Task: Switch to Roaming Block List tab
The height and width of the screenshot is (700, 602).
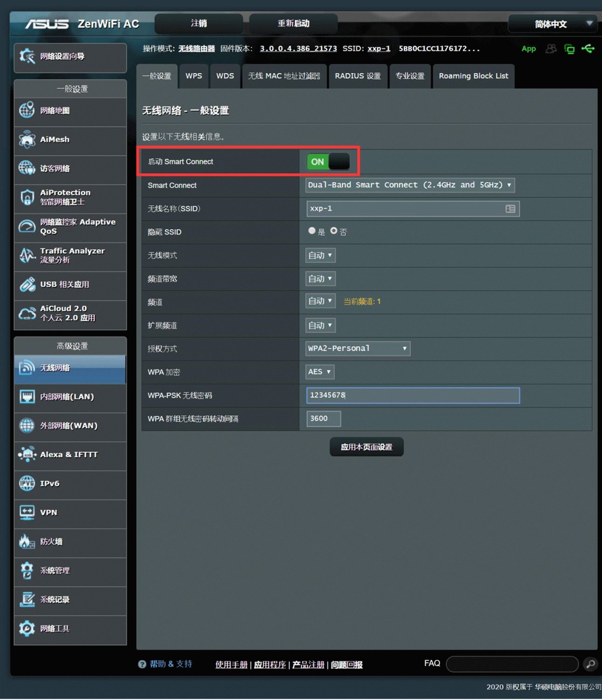Action: pos(473,76)
